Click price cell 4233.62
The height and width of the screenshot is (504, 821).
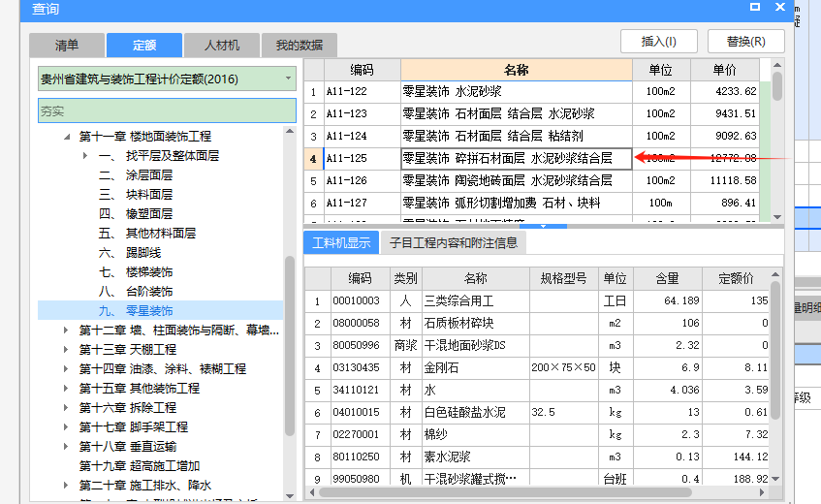[725, 91]
